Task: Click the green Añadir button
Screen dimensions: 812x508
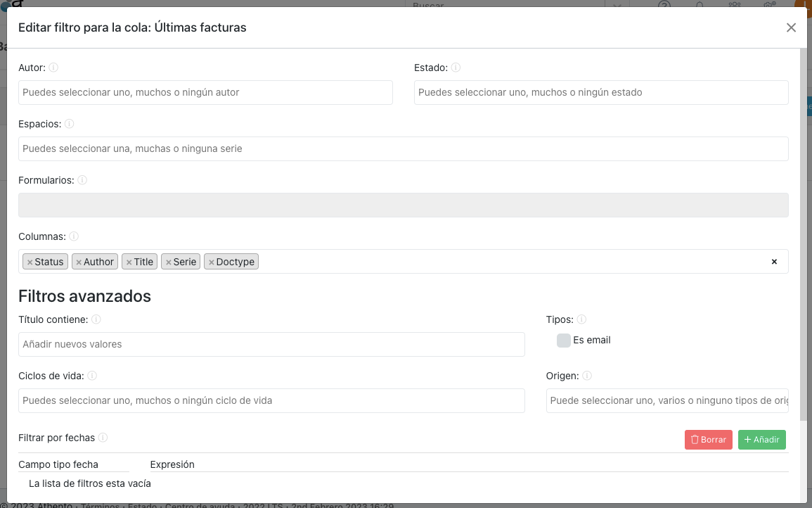Action: tap(761, 440)
